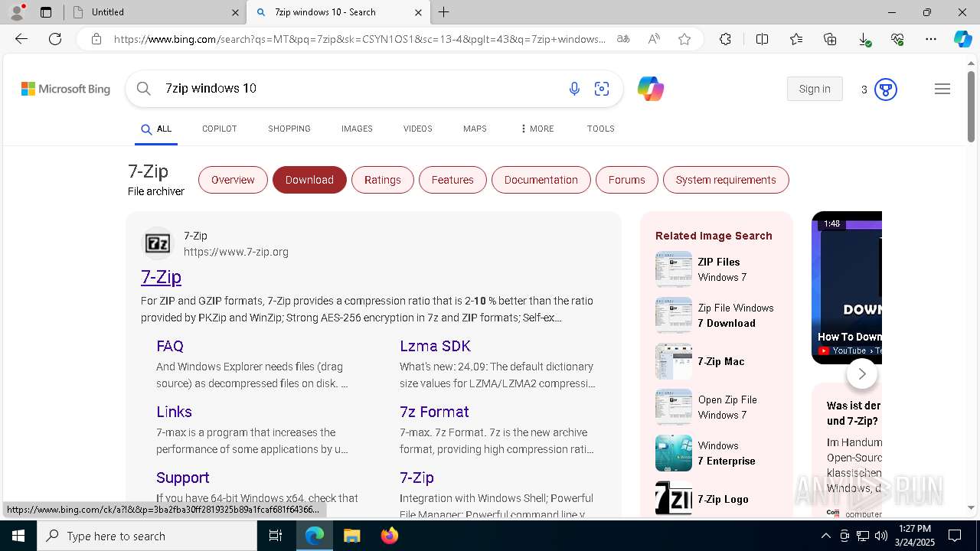
Task: Select the ALL search tab
Action: coord(156,129)
